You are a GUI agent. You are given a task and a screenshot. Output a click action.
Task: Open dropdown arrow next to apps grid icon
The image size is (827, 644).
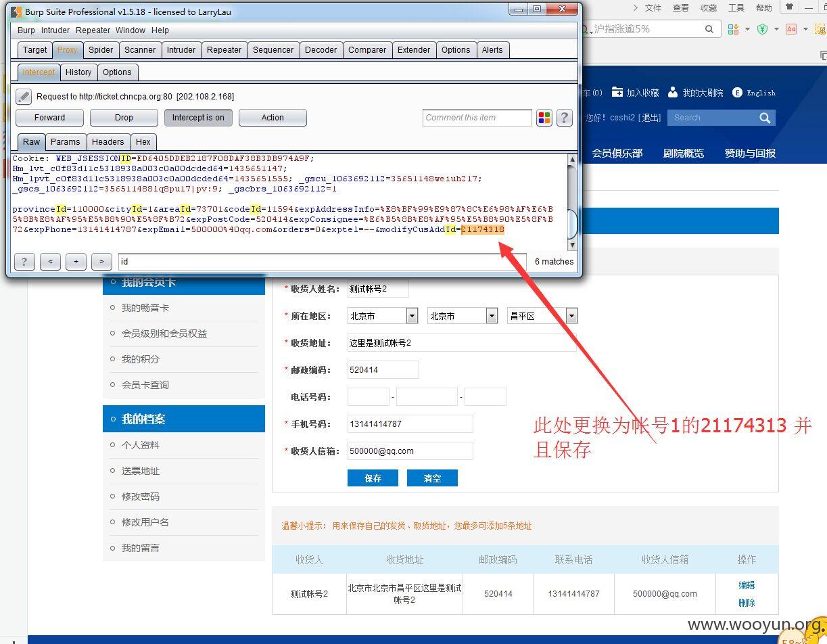coord(747,29)
